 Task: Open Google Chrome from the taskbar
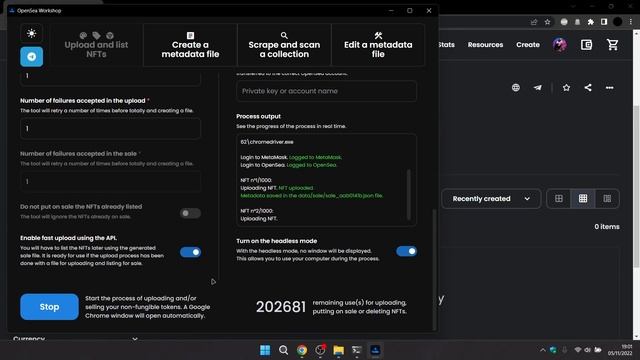[x=302, y=350]
